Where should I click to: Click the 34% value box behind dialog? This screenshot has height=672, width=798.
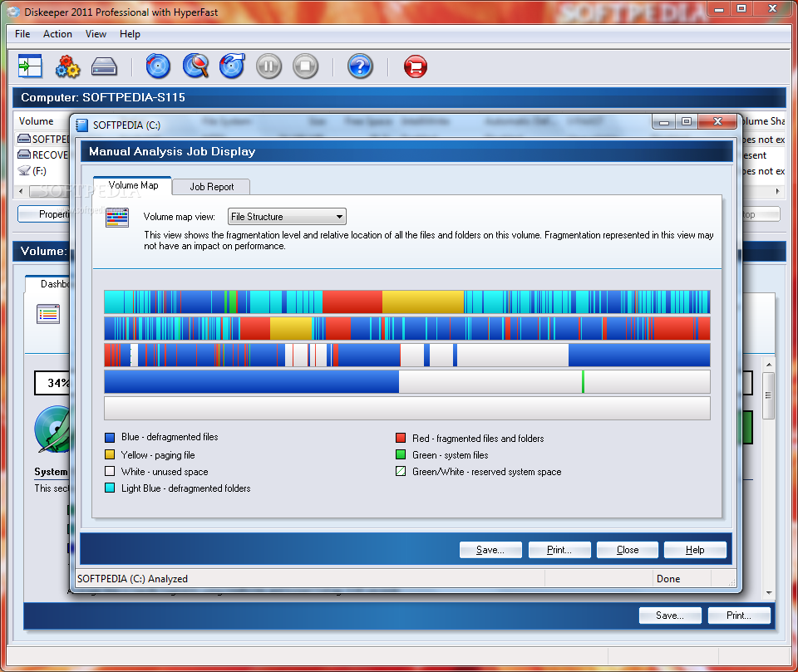point(52,383)
